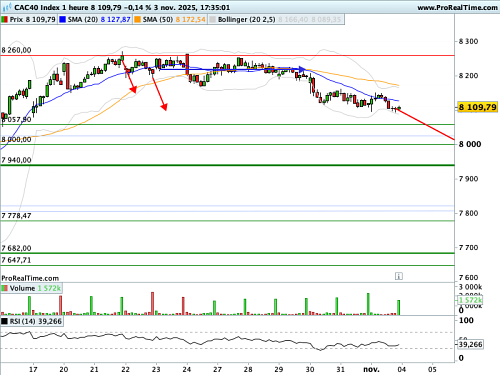
Task: Click the 8 200 price axis value
Action: click(x=468, y=76)
